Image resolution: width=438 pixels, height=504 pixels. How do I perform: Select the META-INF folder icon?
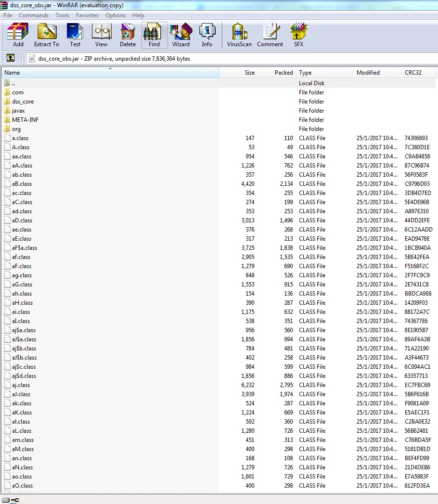tap(7, 119)
